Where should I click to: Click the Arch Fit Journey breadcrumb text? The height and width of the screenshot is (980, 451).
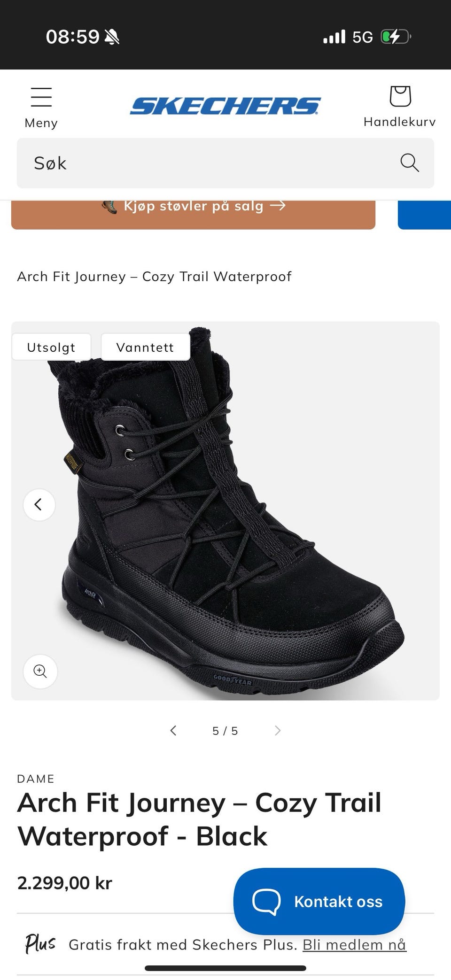pos(154,277)
